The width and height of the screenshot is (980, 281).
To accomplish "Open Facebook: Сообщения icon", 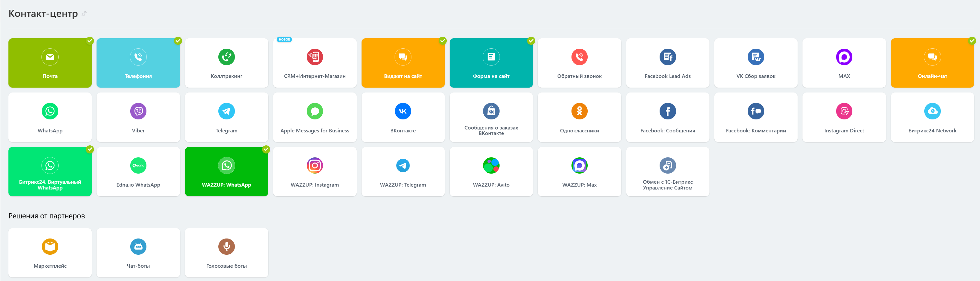I will (668, 111).
